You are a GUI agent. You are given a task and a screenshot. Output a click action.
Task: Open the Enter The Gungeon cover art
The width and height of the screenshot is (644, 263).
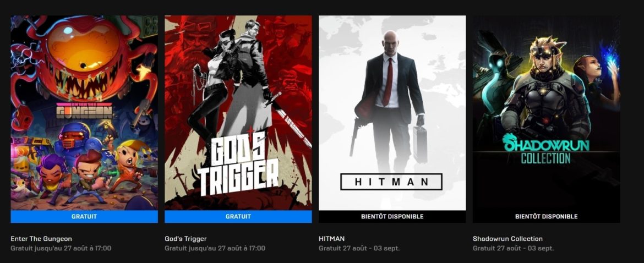84,113
